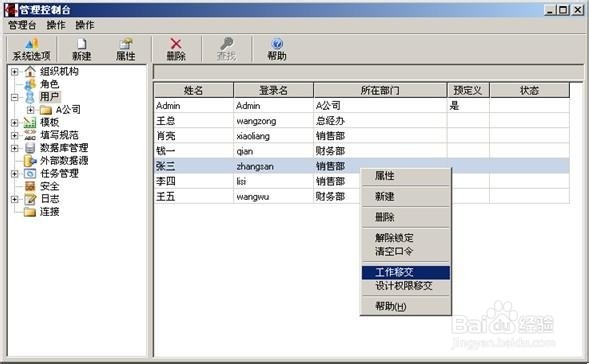Open the first 操作 menu
The image size is (589, 364).
coord(56,25)
